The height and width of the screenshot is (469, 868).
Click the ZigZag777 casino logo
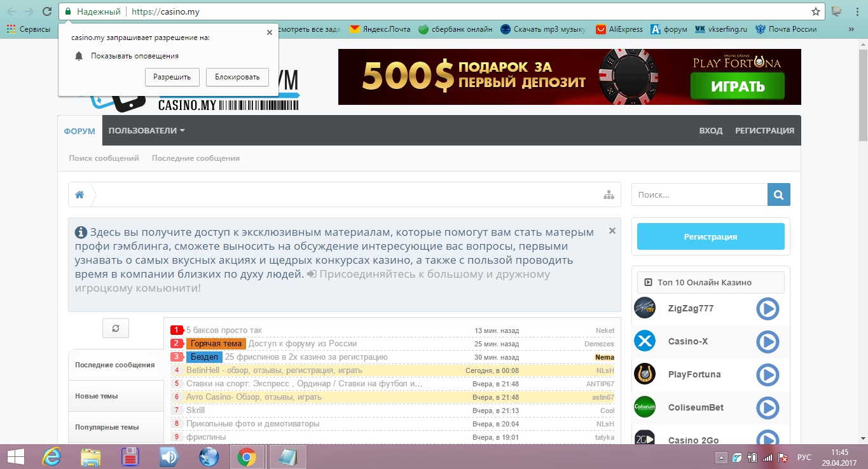[x=645, y=308]
